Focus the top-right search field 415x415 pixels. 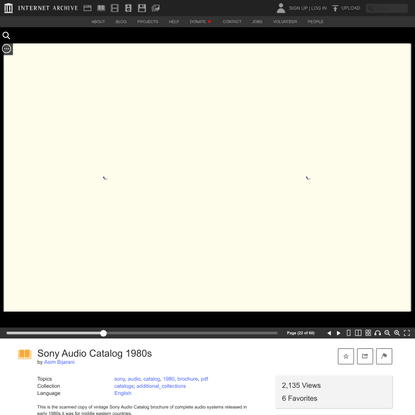pos(387,8)
